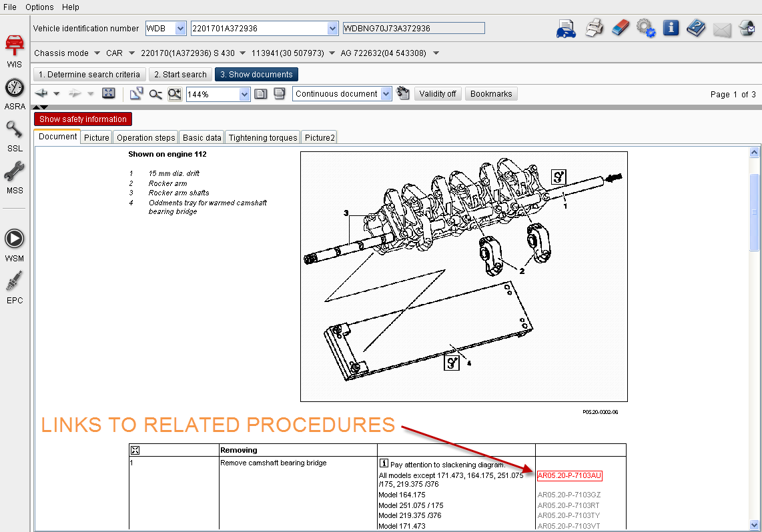Go forward with the right arrow icon

tap(75, 93)
